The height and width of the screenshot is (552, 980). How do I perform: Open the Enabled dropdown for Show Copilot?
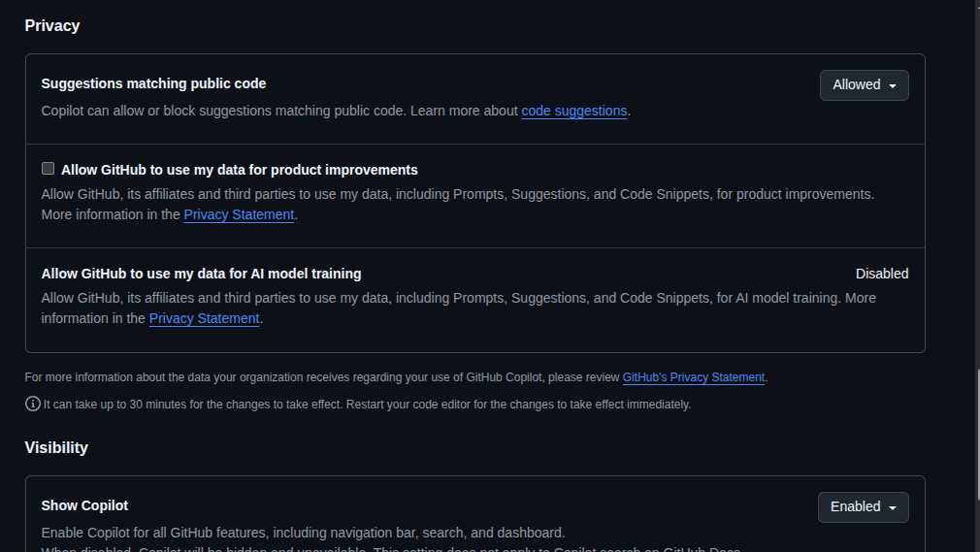863,507
